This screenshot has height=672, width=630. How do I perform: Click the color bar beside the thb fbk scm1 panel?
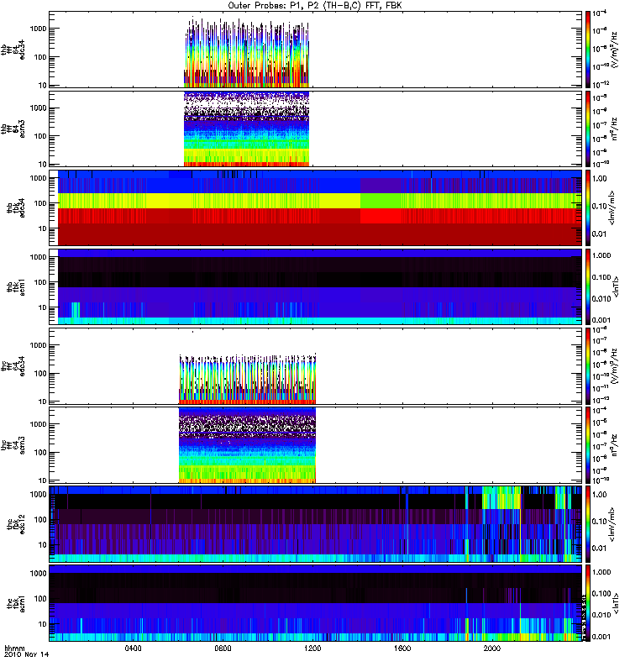pos(588,286)
